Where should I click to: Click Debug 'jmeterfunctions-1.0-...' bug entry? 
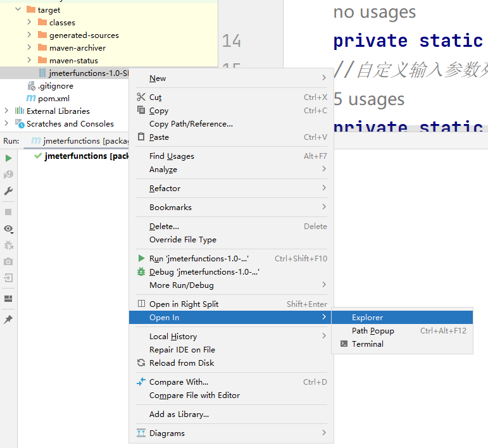point(204,272)
